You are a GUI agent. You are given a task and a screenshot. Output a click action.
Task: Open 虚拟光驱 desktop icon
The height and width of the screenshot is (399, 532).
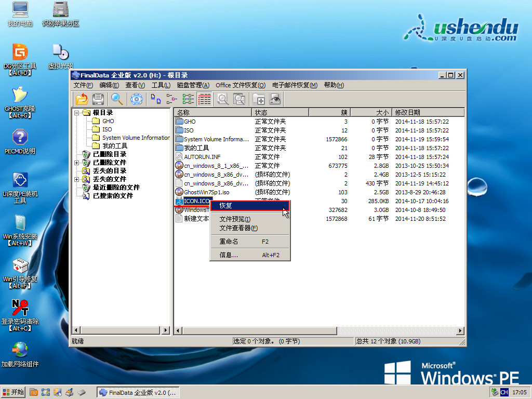60,56
